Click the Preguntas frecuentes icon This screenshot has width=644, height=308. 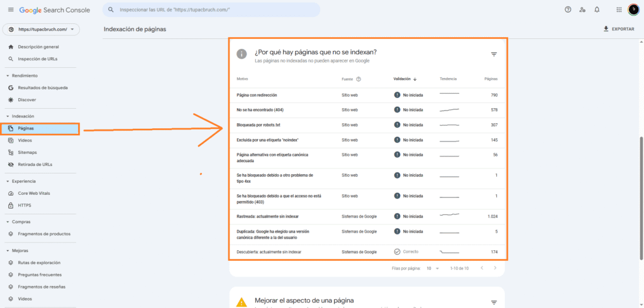11,274
